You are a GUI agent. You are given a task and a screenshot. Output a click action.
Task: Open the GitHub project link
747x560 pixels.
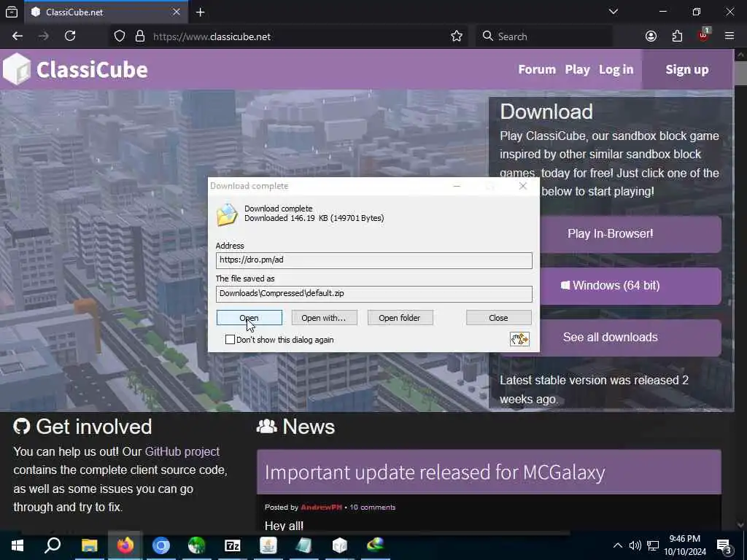182,451
